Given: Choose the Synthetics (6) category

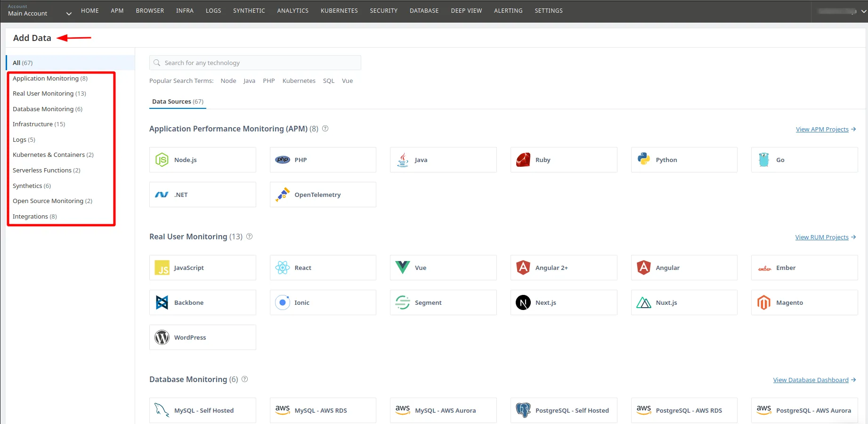Looking at the screenshot, I should (x=32, y=186).
